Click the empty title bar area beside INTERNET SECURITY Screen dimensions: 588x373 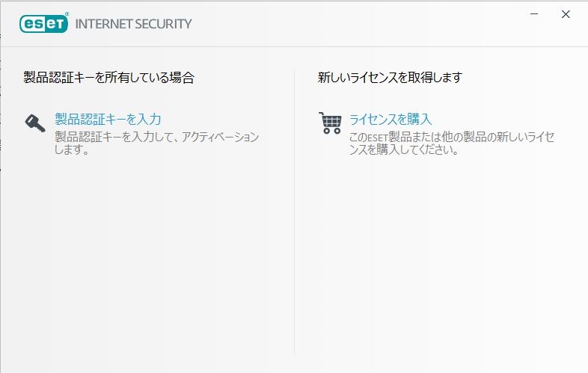coord(359,24)
